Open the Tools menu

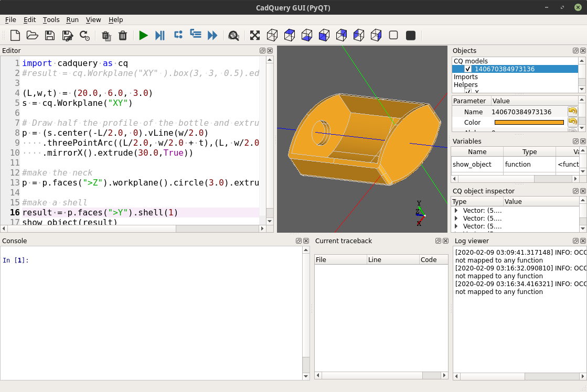coord(51,20)
